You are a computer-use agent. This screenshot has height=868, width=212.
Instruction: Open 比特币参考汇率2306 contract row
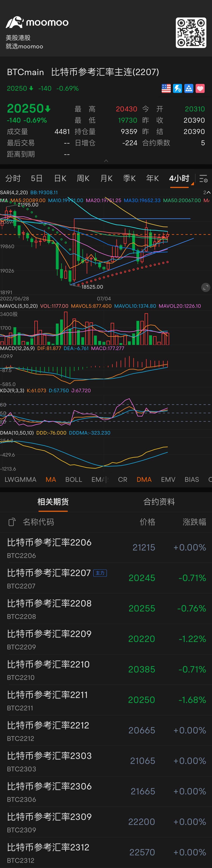[106, 792]
